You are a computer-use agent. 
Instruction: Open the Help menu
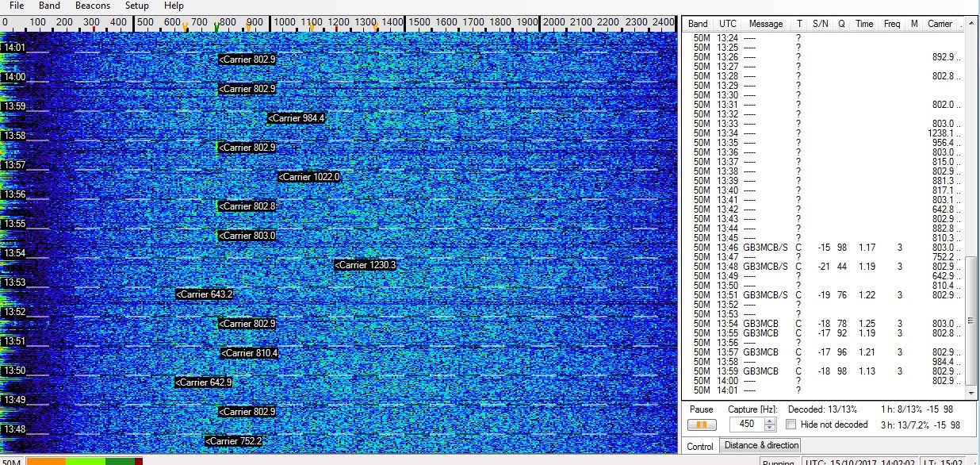[174, 6]
